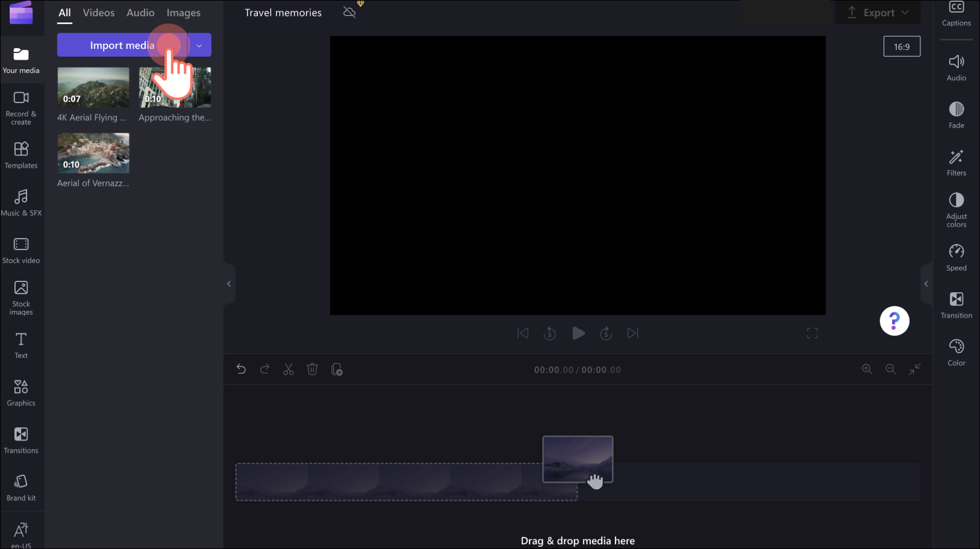Enter fullscreen preview mode
This screenshot has width=980, height=549.
click(x=813, y=333)
